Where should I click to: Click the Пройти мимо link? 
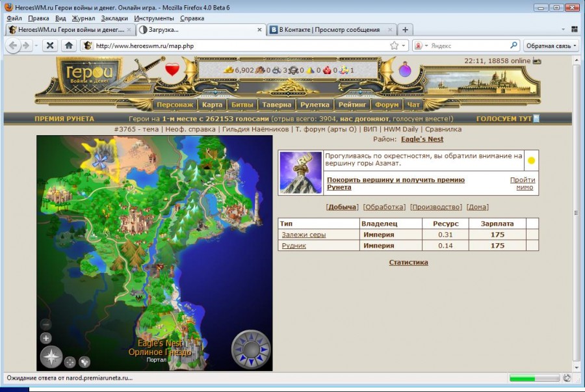[x=523, y=183]
